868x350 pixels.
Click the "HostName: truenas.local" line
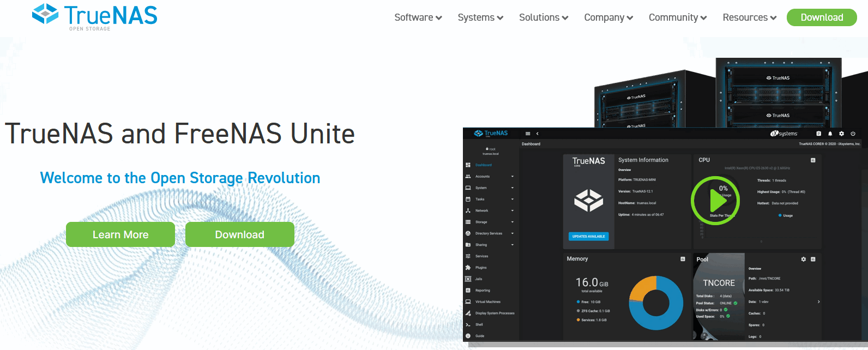click(x=637, y=203)
